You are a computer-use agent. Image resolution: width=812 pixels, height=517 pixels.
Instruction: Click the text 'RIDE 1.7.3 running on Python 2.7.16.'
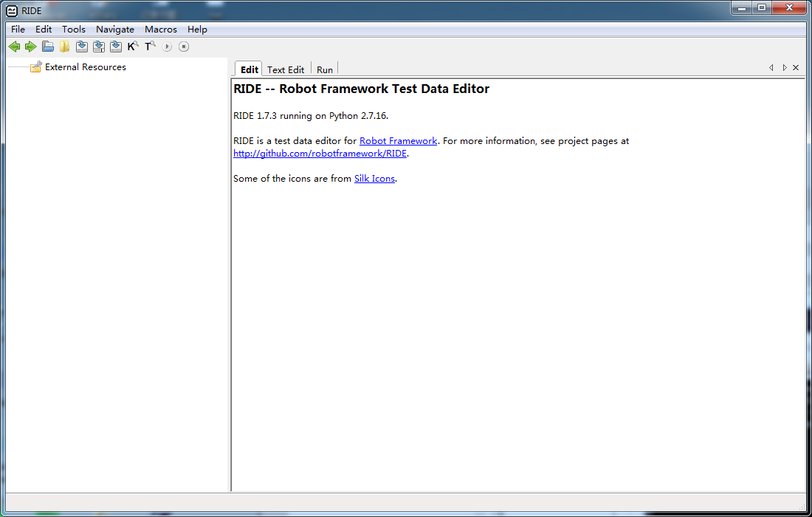pyautogui.click(x=311, y=115)
